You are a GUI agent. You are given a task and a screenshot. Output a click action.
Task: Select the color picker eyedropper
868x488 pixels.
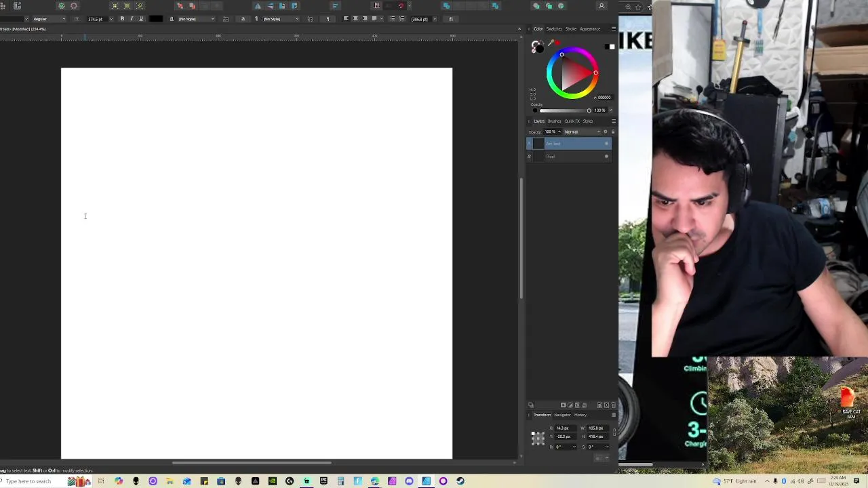click(551, 43)
